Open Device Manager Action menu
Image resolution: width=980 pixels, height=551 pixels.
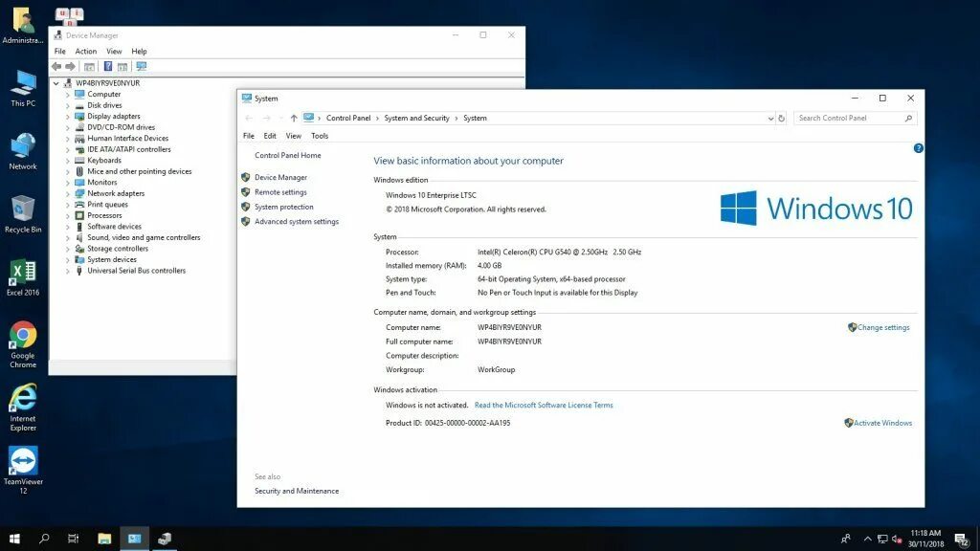click(x=85, y=52)
